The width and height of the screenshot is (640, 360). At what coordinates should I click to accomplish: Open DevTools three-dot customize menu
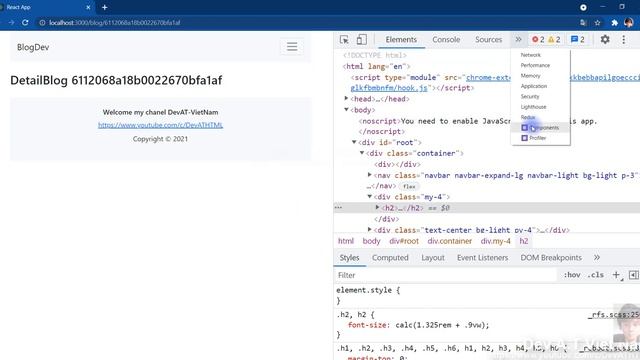pyautogui.click(x=623, y=39)
